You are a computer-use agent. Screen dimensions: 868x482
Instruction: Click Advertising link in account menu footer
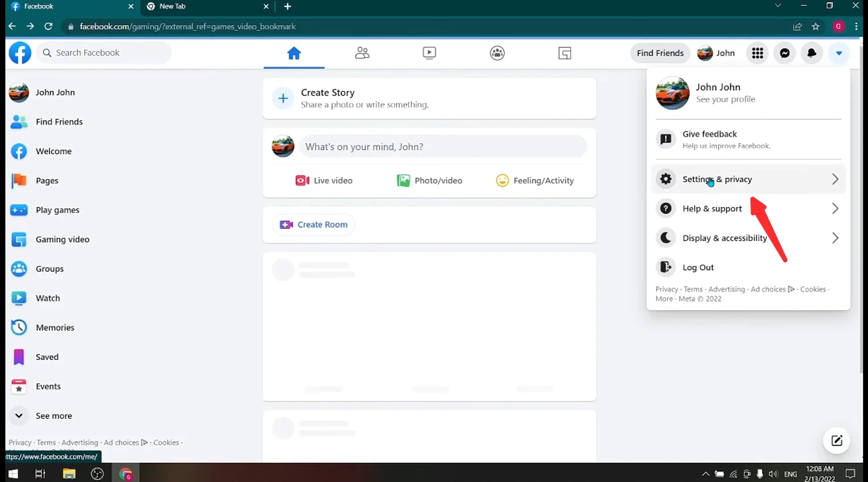pyautogui.click(x=726, y=289)
